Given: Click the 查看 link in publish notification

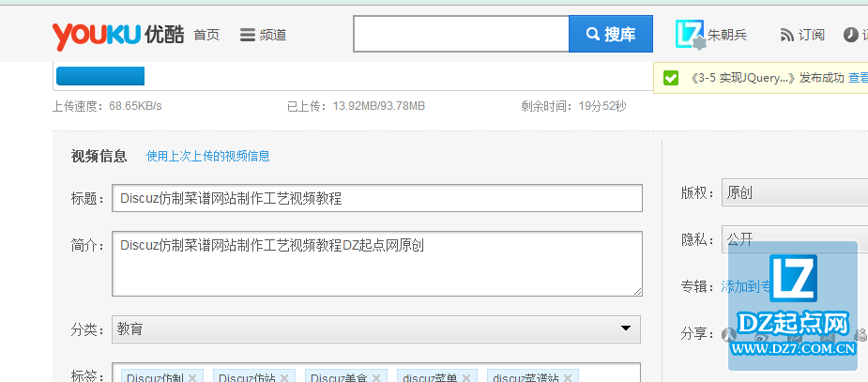Looking at the screenshot, I should [x=858, y=78].
